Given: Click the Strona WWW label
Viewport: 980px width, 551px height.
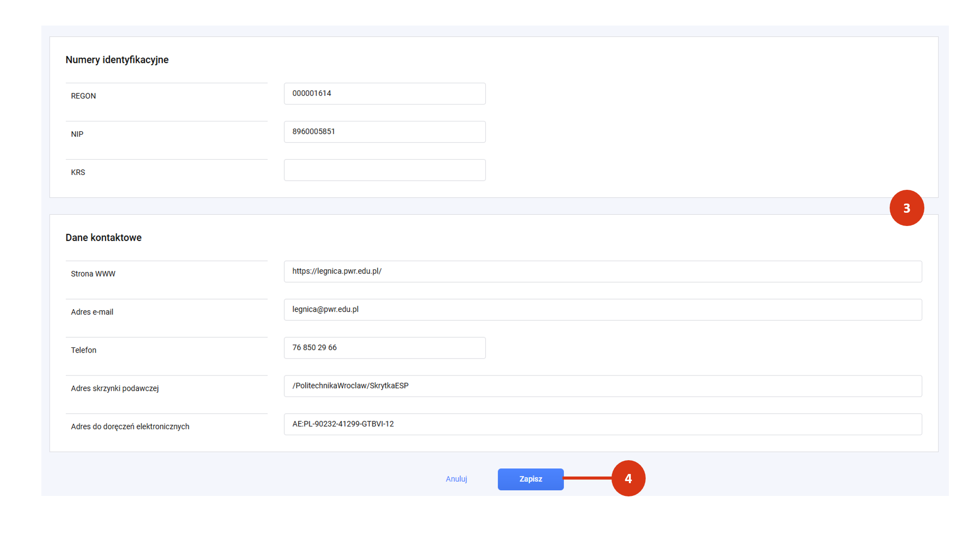Looking at the screenshot, I should click(93, 274).
